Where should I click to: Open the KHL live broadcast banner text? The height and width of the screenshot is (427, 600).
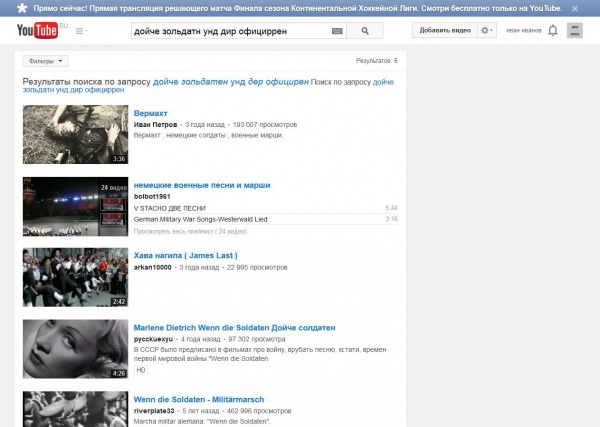pos(298,8)
